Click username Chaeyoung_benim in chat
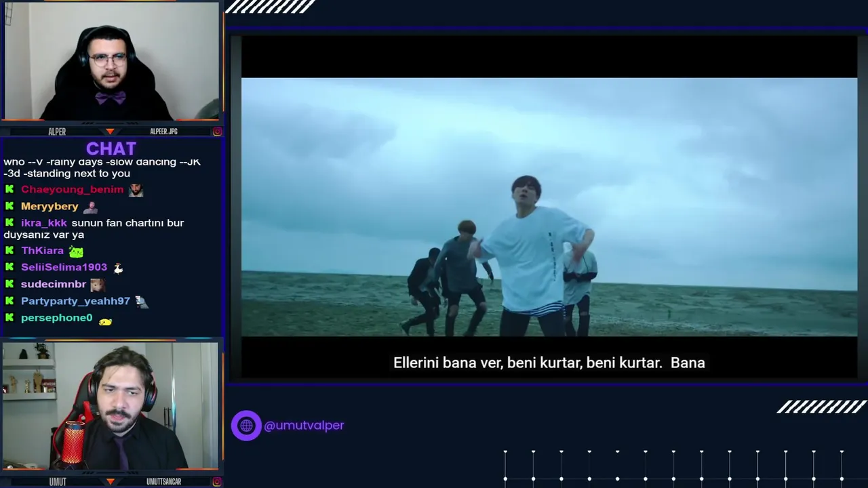Screen dimensions: 868x488 [72, 190]
